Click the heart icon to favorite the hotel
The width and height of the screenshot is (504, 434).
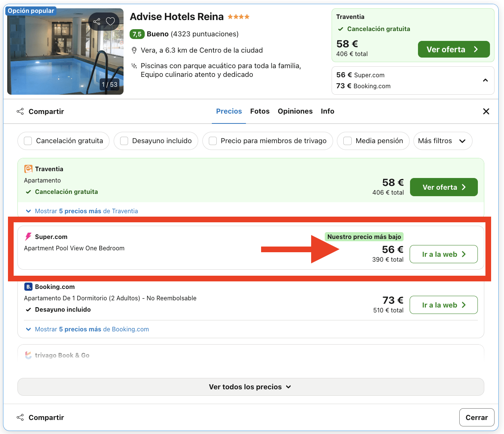click(x=111, y=22)
